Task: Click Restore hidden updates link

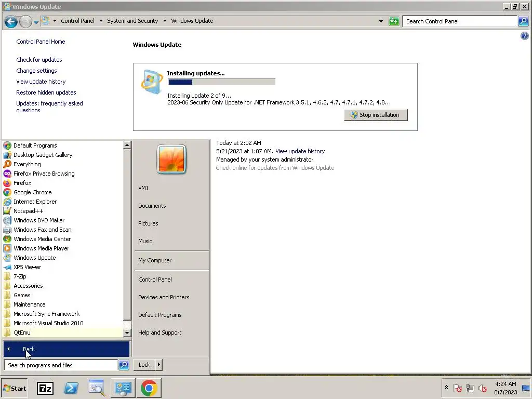Action: click(x=46, y=92)
